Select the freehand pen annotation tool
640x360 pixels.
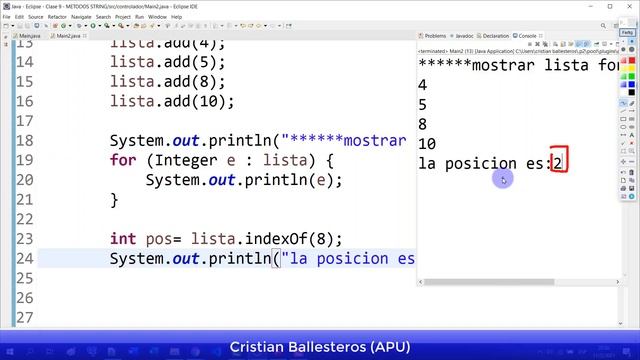pyautogui.click(x=623, y=103)
